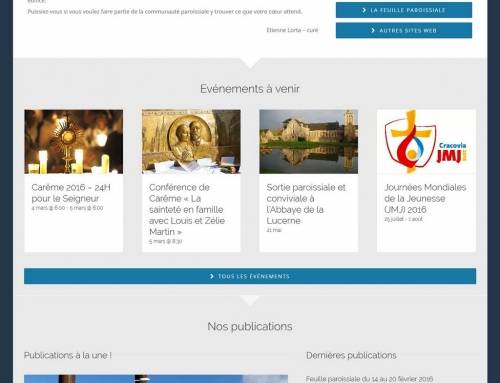Click the date text '4 mars @ 6:00 - 5 mars @ 6:00'
The image size is (500, 383).
[67, 208]
